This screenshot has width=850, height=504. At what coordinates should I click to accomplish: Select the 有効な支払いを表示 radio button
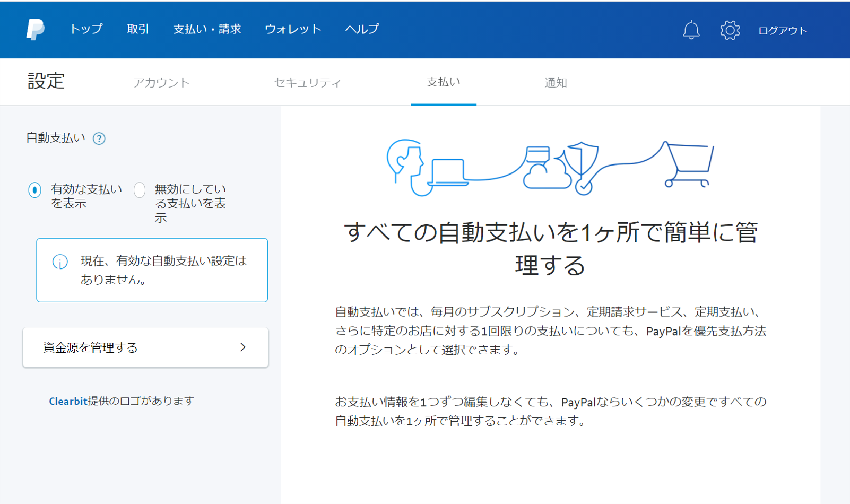coord(35,190)
